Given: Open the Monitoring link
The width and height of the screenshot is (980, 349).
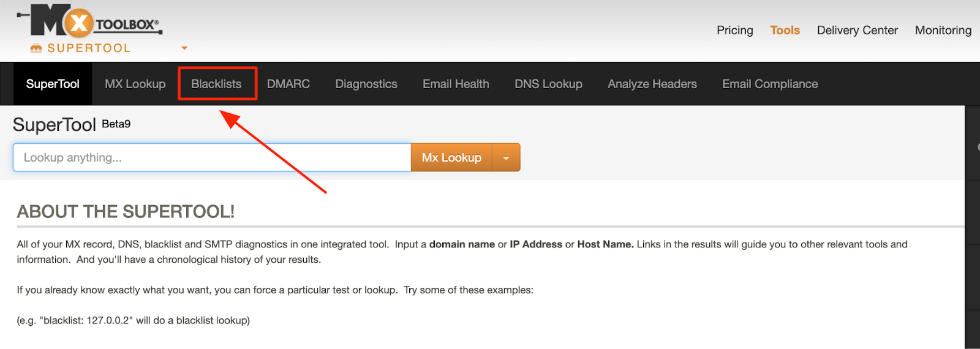Looking at the screenshot, I should tap(943, 30).
